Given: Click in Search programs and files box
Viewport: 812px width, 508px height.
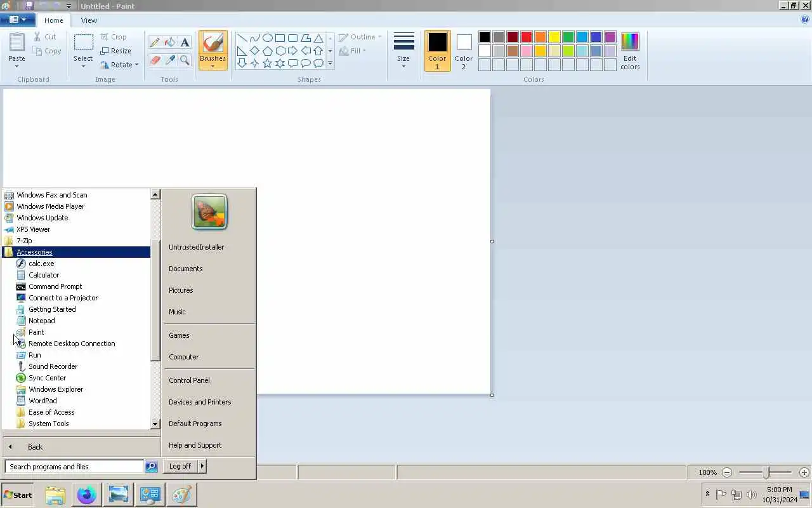Looking at the screenshot, I should (74, 467).
